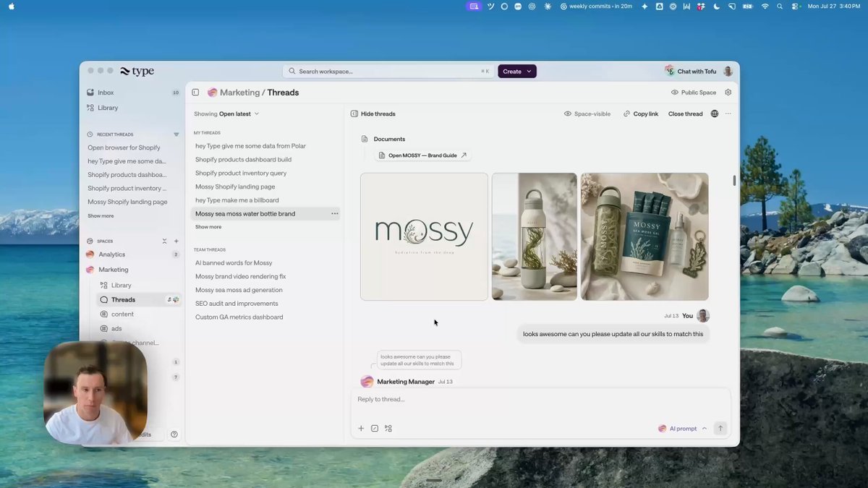
Task: Click the Marketing breadcrumb link
Action: point(239,93)
